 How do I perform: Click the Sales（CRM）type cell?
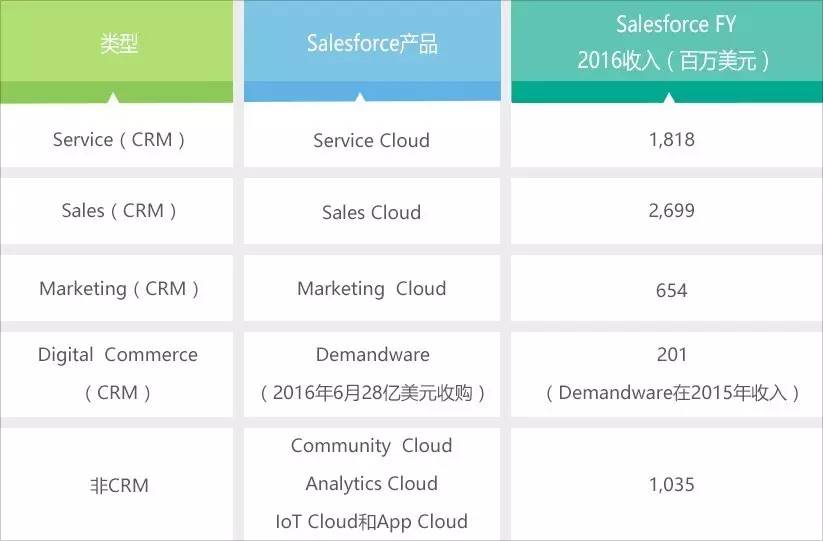pos(118,210)
